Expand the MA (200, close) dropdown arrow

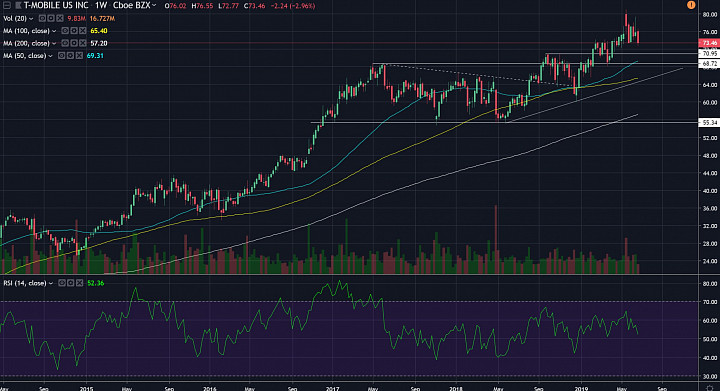(x=54, y=44)
